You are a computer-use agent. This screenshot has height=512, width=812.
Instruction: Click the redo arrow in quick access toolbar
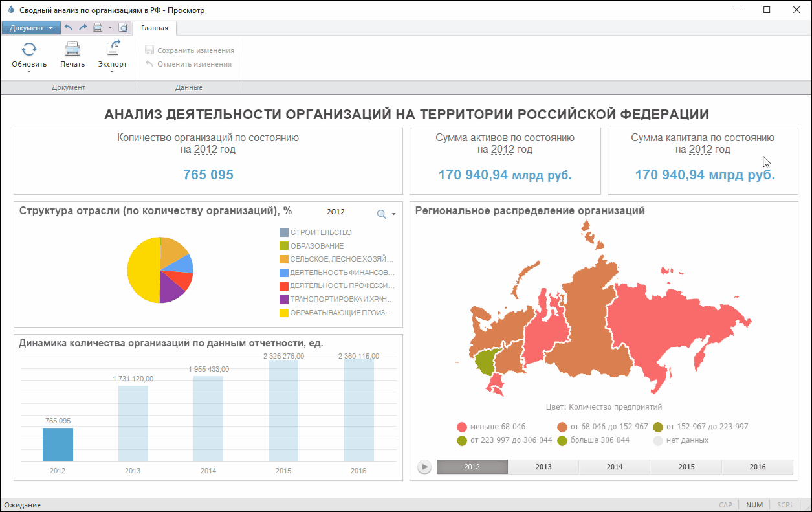click(x=83, y=28)
